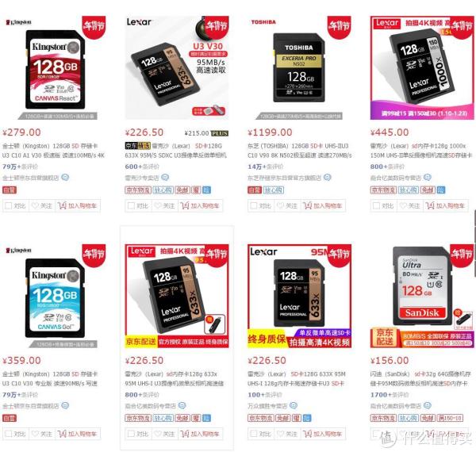
Task: Click chat icon beside Lexar ¥445.00 store name
Action: point(427,177)
